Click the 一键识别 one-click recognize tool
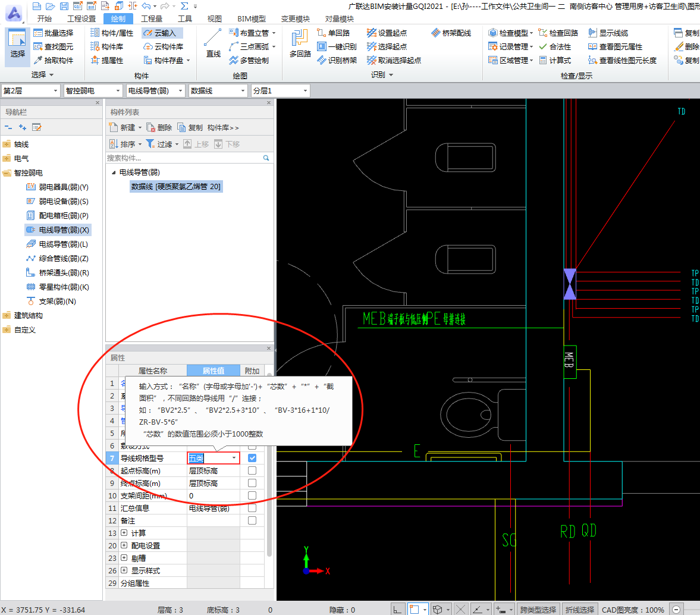This screenshot has height=615, width=700. (x=337, y=46)
